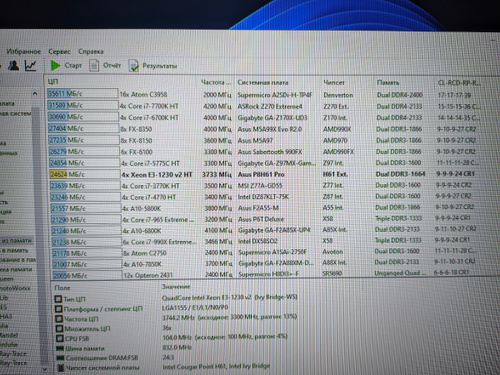
Task: Click Intel Cougar Point H61 chipset value
Action: click(x=216, y=366)
